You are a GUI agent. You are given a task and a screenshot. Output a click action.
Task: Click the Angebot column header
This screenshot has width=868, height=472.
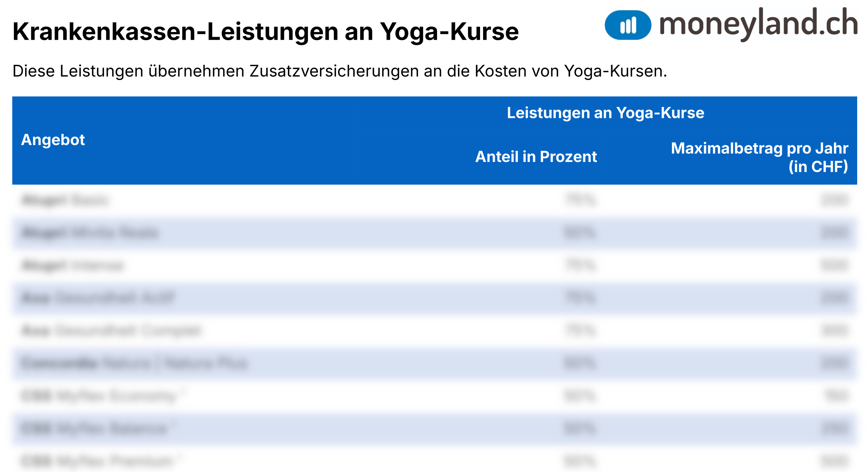pos(53,140)
